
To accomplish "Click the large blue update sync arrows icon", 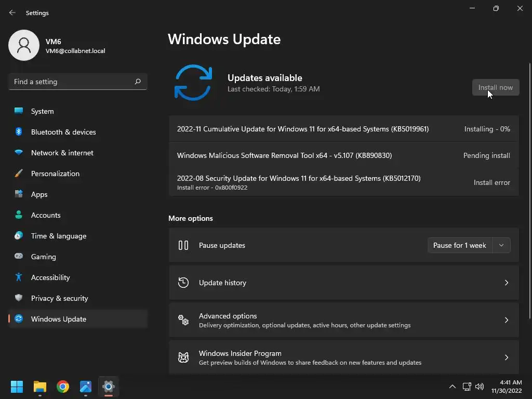I will tap(193, 83).
